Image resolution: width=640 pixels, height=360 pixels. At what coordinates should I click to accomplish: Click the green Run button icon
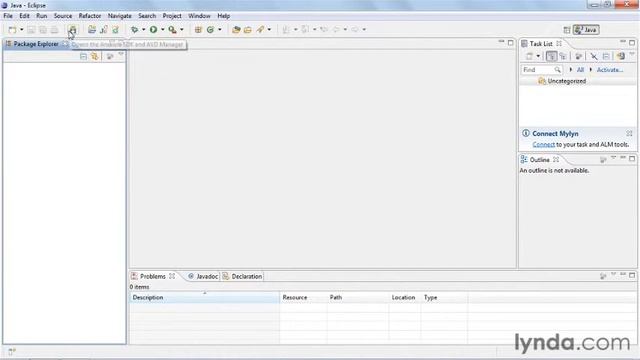click(153, 30)
